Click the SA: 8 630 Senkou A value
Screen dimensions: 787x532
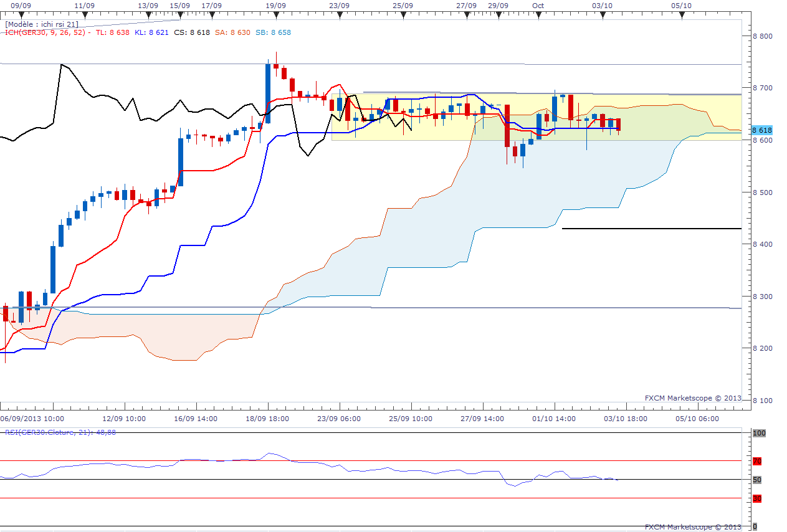coord(232,32)
